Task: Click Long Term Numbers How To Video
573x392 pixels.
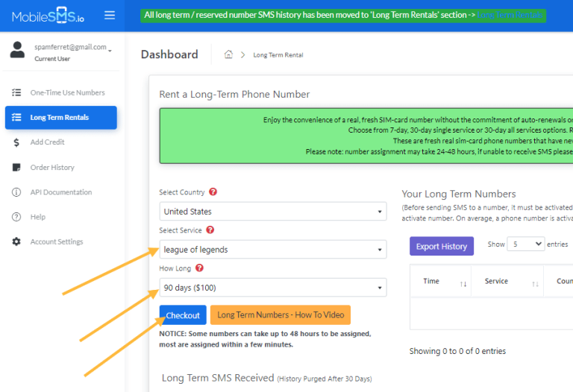Action: [x=280, y=315]
